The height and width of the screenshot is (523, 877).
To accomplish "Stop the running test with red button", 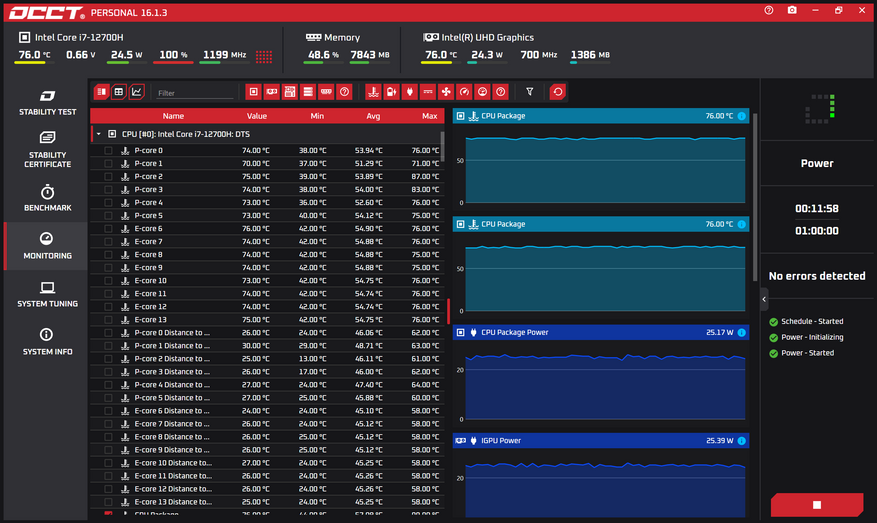I will tap(817, 505).
